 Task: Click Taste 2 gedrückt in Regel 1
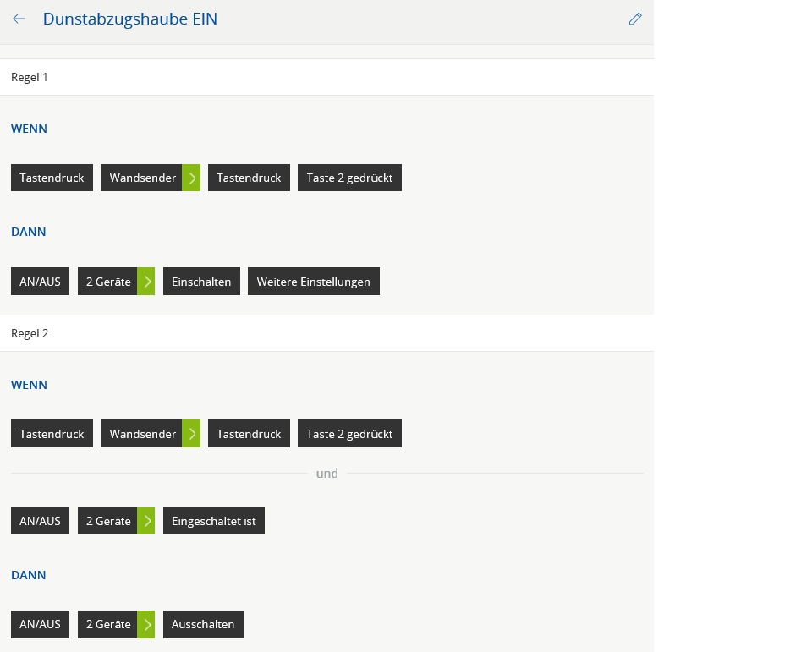pos(349,178)
